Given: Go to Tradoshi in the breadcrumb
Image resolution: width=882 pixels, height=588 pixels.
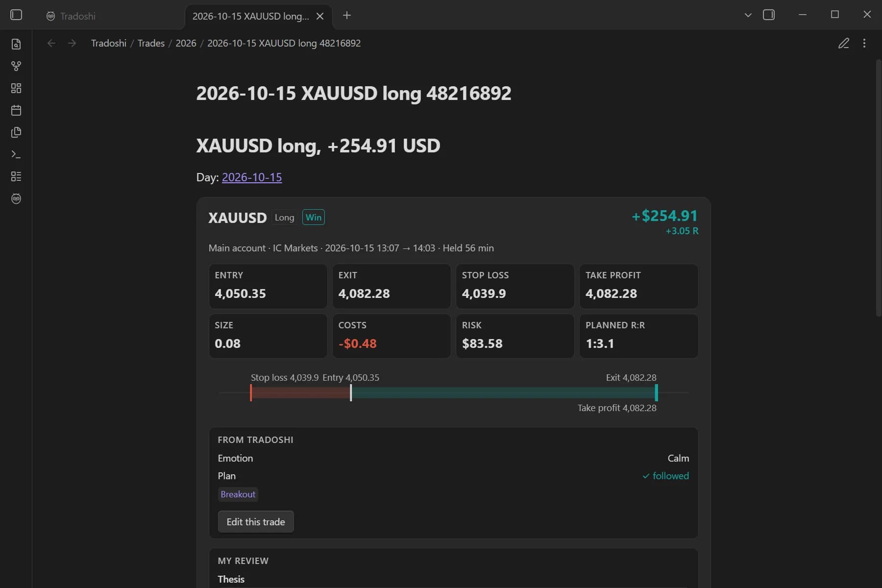Looking at the screenshot, I should coord(109,43).
